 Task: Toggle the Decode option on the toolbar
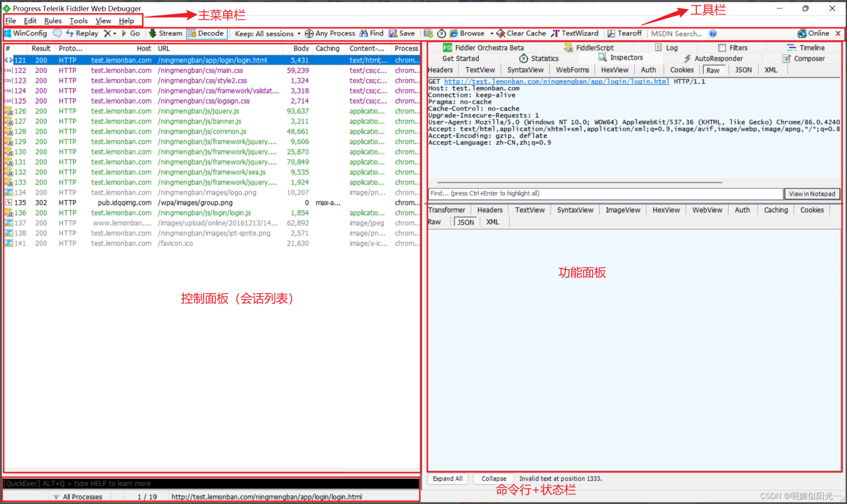206,33
